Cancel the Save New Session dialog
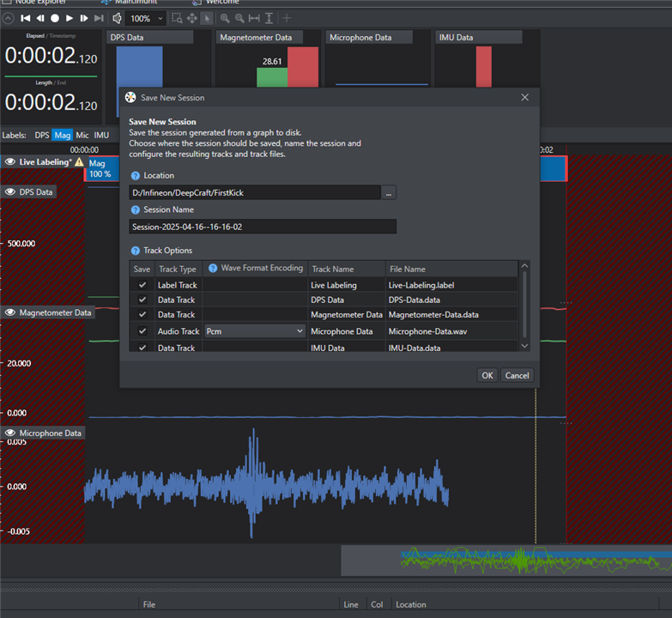Viewport: 672px width, 618px height. [x=517, y=375]
